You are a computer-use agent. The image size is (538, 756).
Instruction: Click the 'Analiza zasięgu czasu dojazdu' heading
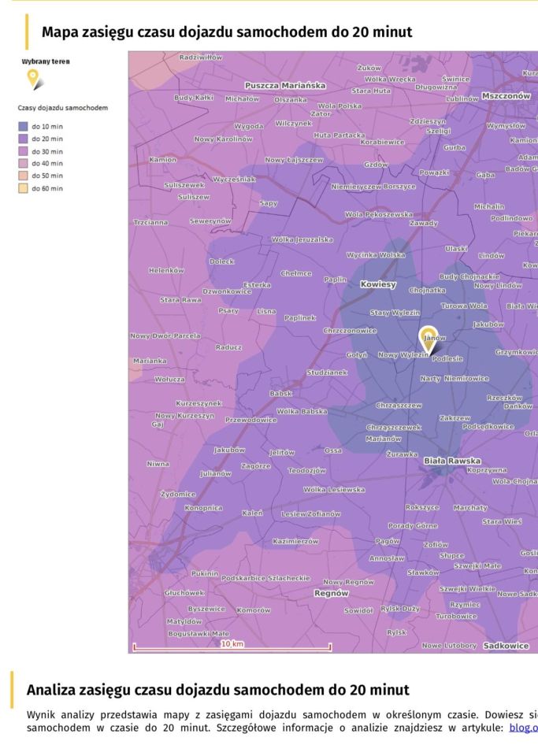[x=217, y=690]
